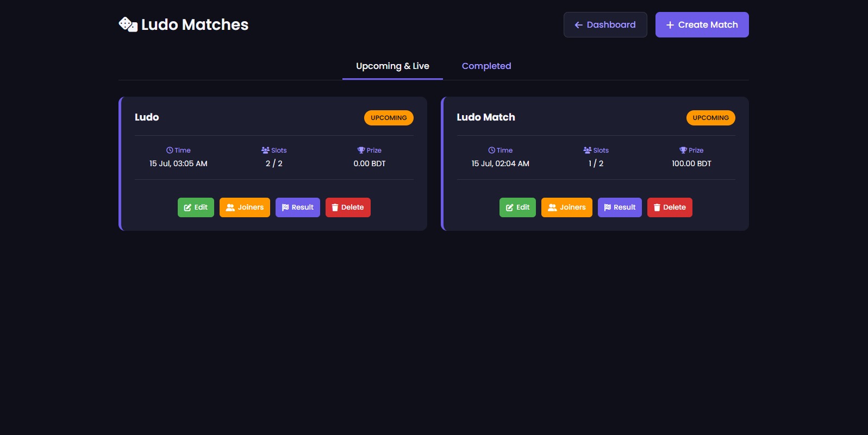View Joiners of the Ludo match
The width and height of the screenshot is (868, 435).
pyautogui.click(x=245, y=207)
